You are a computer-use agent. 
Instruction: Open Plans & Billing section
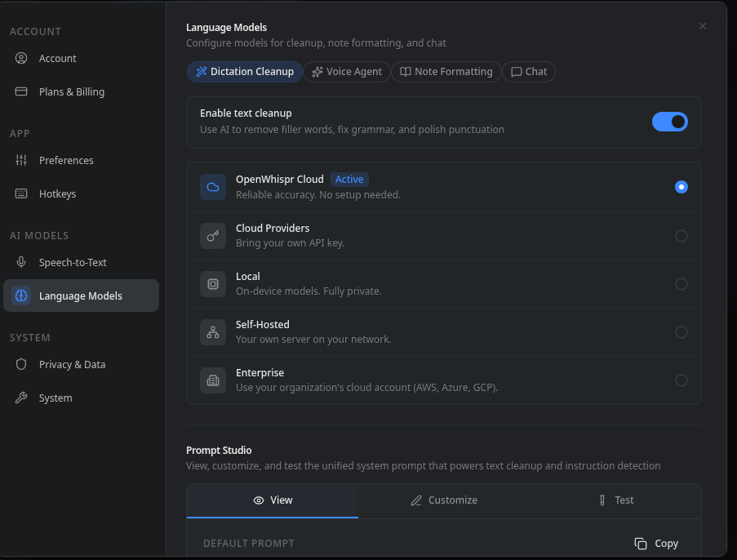click(81, 91)
